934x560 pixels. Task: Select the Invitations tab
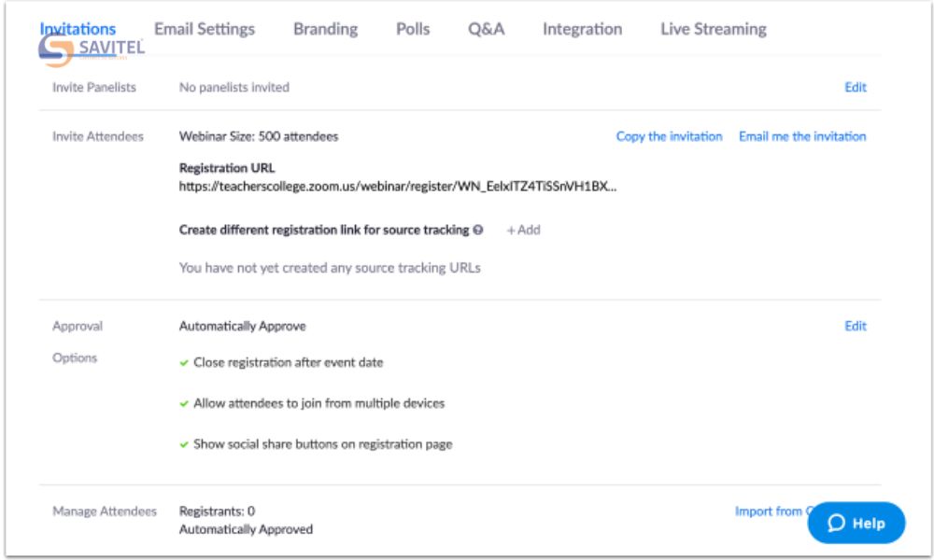pyautogui.click(x=78, y=29)
